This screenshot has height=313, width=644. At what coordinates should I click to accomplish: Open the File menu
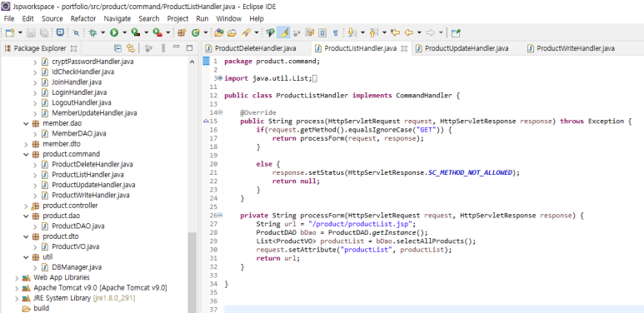click(x=9, y=18)
